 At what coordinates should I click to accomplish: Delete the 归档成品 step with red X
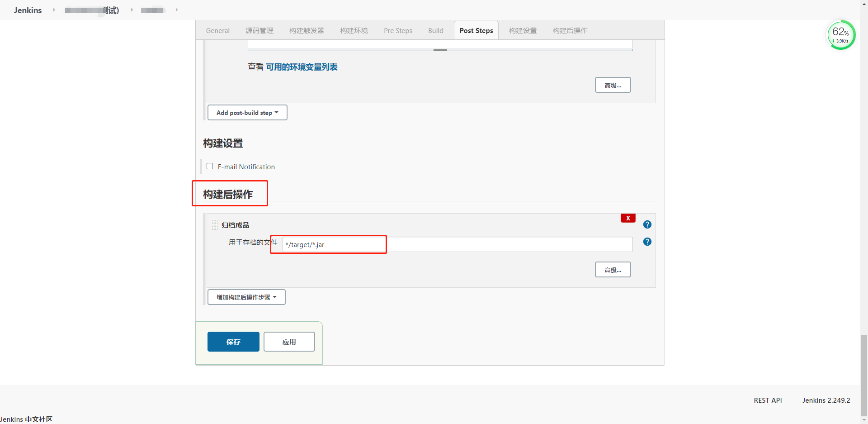[x=628, y=218]
